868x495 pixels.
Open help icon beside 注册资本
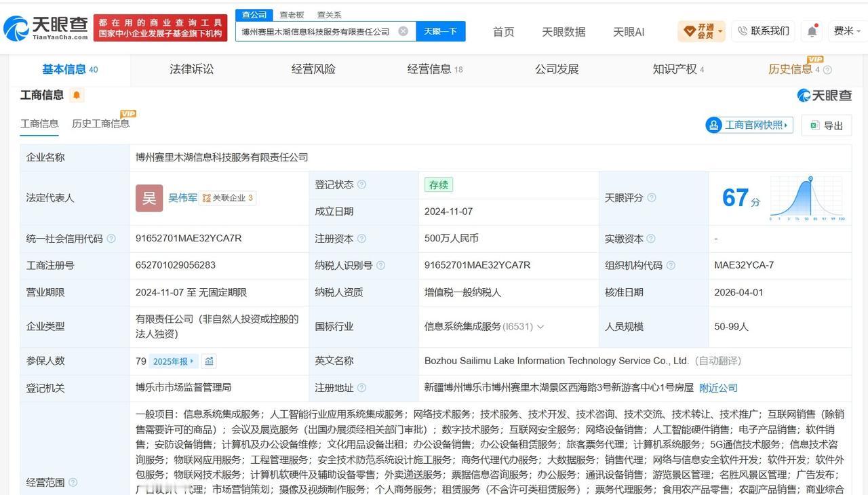click(x=361, y=239)
